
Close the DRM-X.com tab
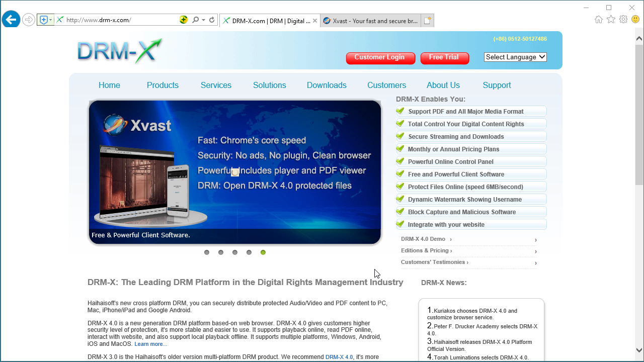[x=315, y=21]
